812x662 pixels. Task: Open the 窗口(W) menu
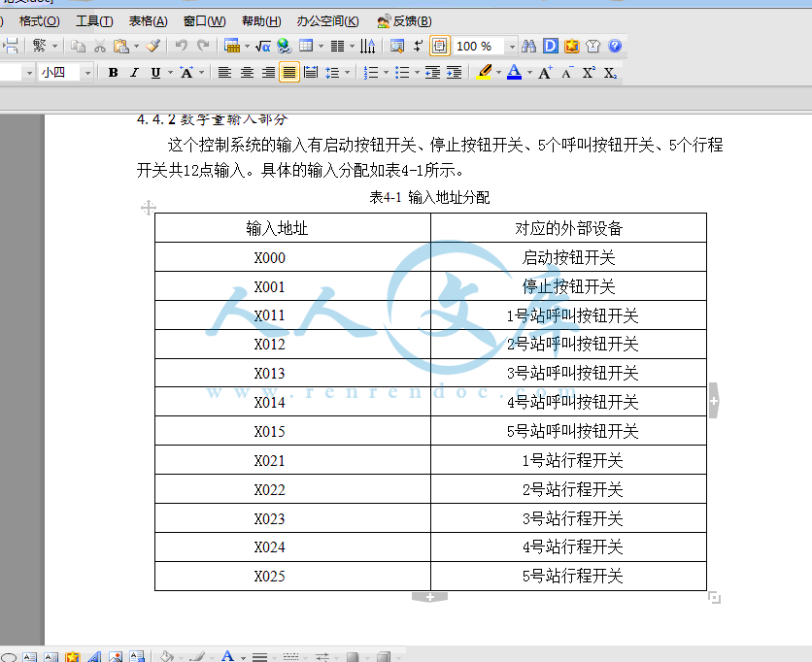(205, 21)
